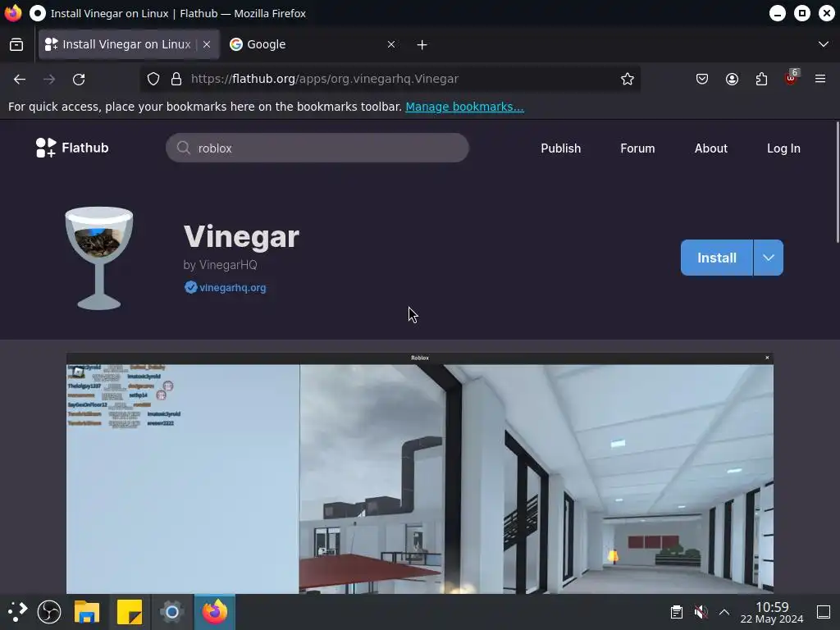Click the verified checkmark badge
The image size is (840, 630).
click(190, 288)
